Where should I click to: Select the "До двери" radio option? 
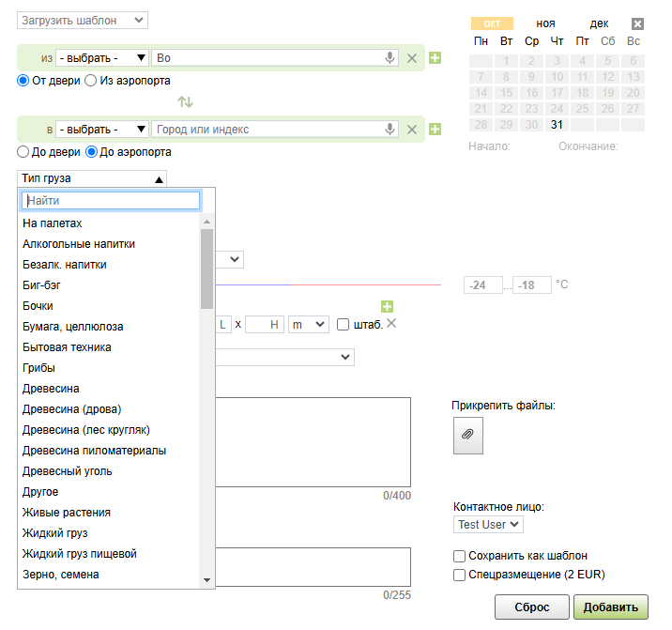(x=23, y=151)
